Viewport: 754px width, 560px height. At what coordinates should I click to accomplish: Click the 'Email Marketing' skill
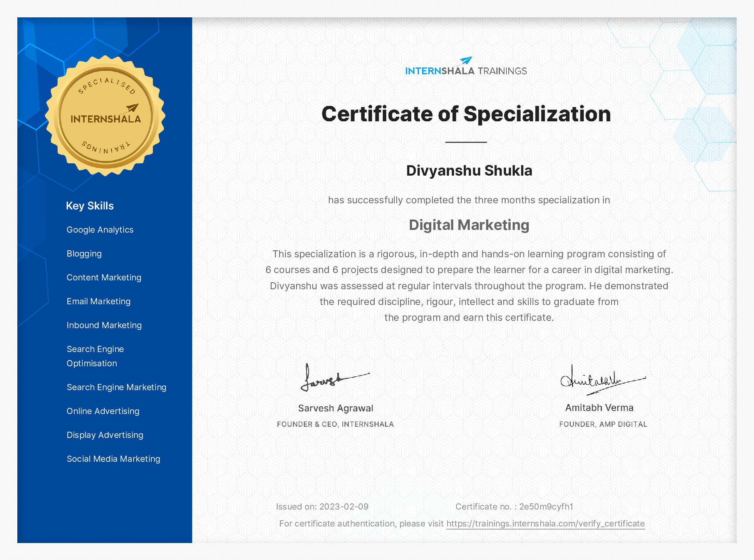tap(99, 301)
